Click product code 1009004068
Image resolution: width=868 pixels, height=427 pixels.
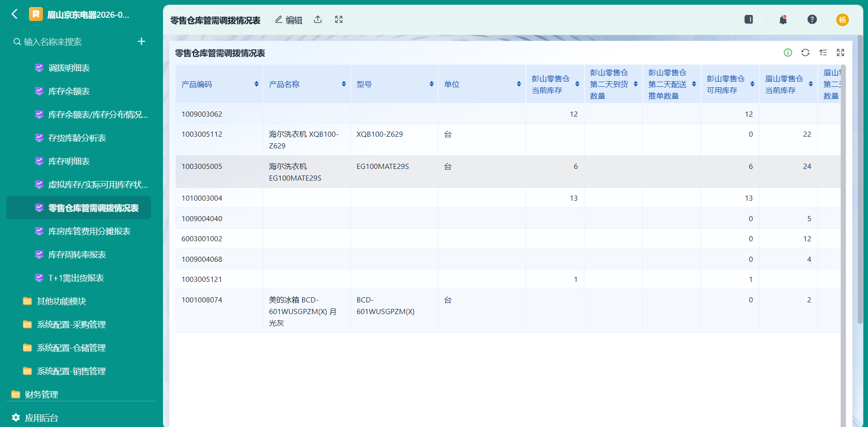pos(202,259)
